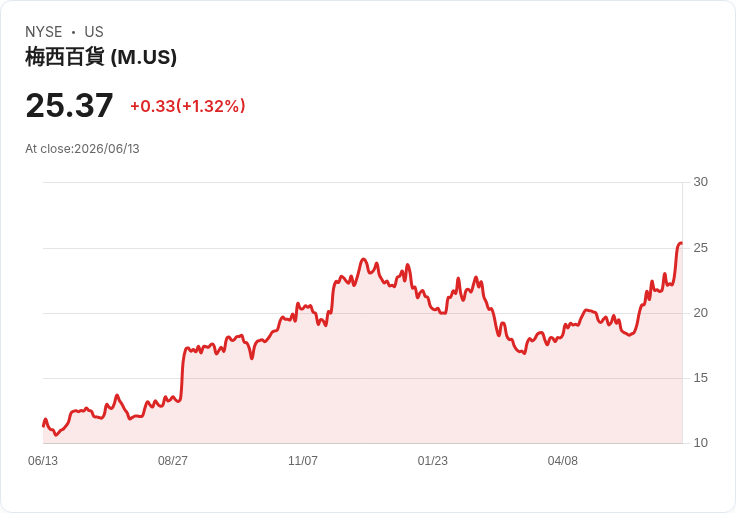The image size is (736, 513).
Task: Select the 06/13 x-axis date label
Action: tap(43, 461)
